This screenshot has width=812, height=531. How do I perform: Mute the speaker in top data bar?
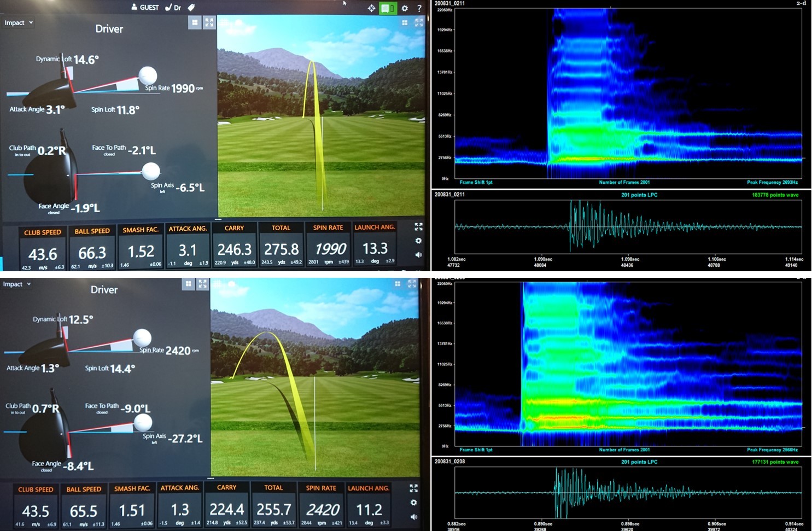[x=418, y=255]
